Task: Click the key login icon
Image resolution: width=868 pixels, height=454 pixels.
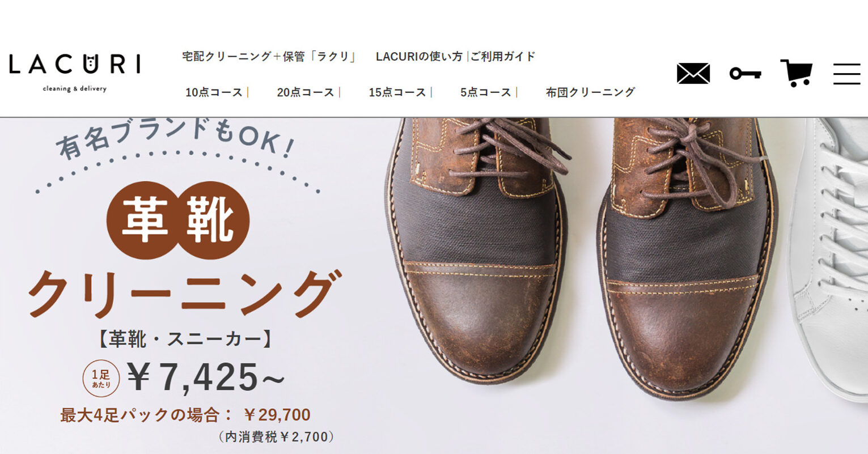Action: (745, 74)
